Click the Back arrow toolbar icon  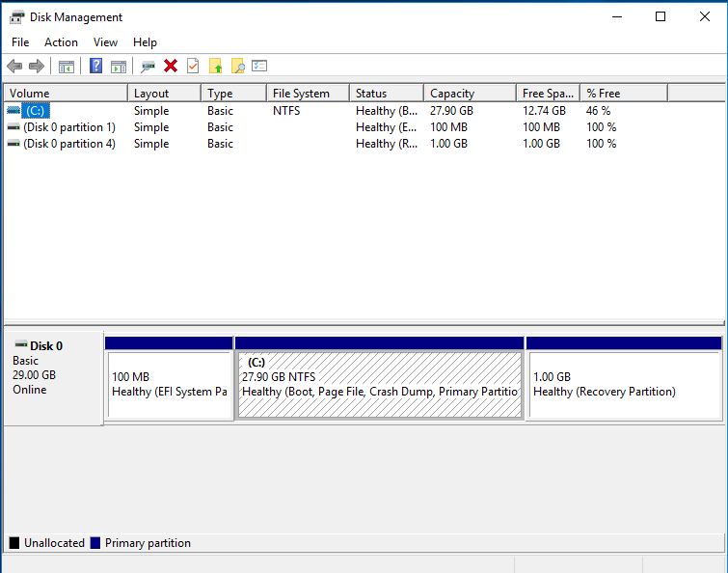14,66
